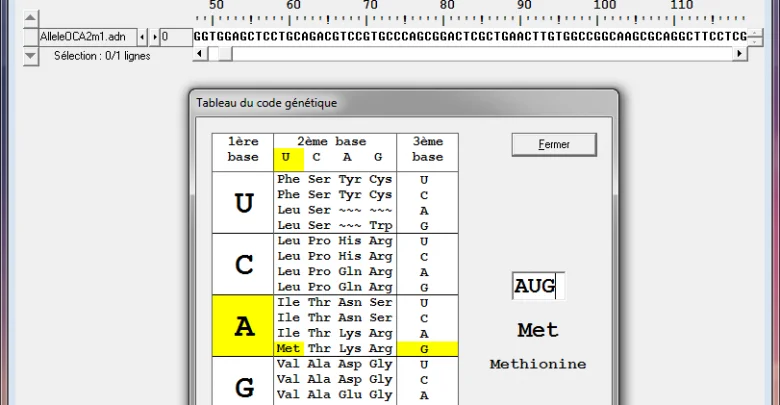
Task: Click ruler position 70 above the sequence
Action: (370, 5)
